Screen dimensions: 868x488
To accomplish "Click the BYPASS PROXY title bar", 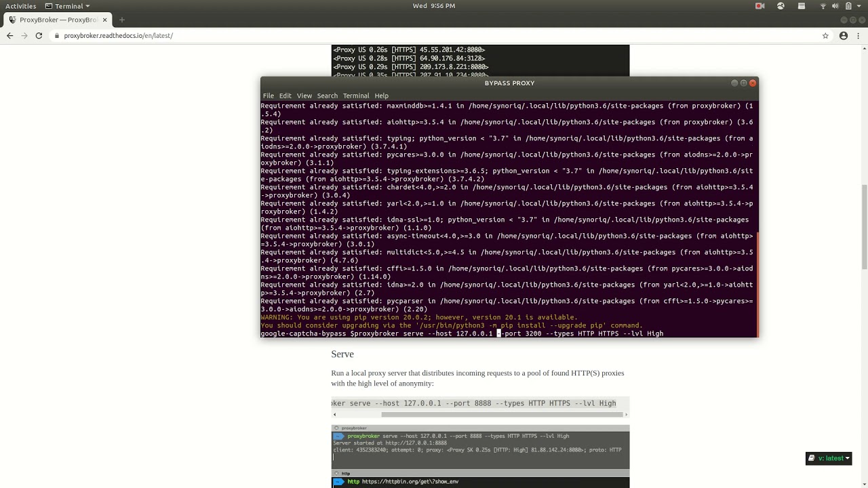I will click(x=509, y=83).
